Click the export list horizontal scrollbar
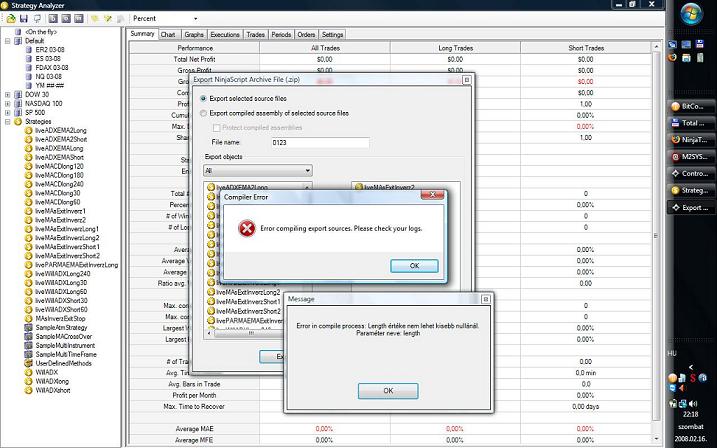Image resolution: width=717 pixels, height=448 pixels. [x=249, y=333]
